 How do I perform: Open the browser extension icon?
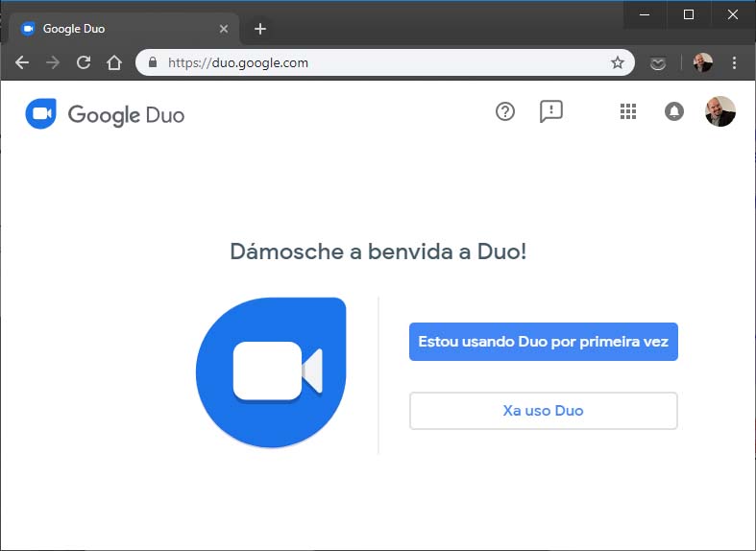tap(658, 63)
